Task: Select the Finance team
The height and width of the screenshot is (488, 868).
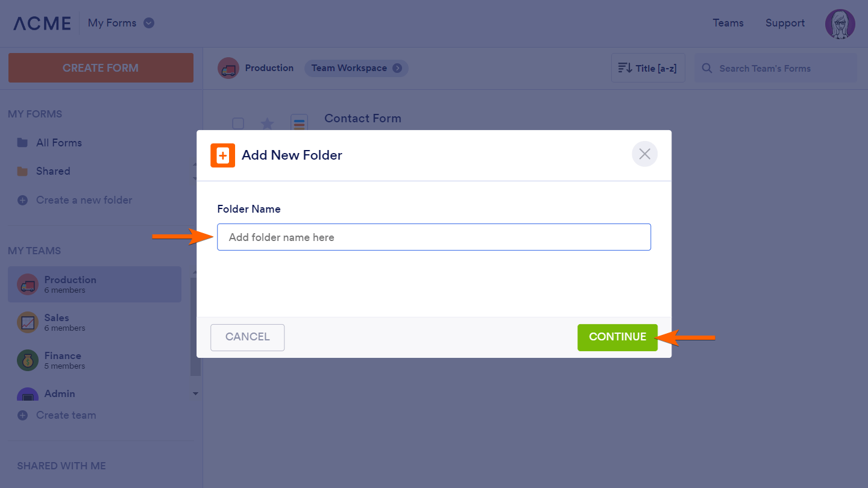Action: pyautogui.click(x=95, y=360)
